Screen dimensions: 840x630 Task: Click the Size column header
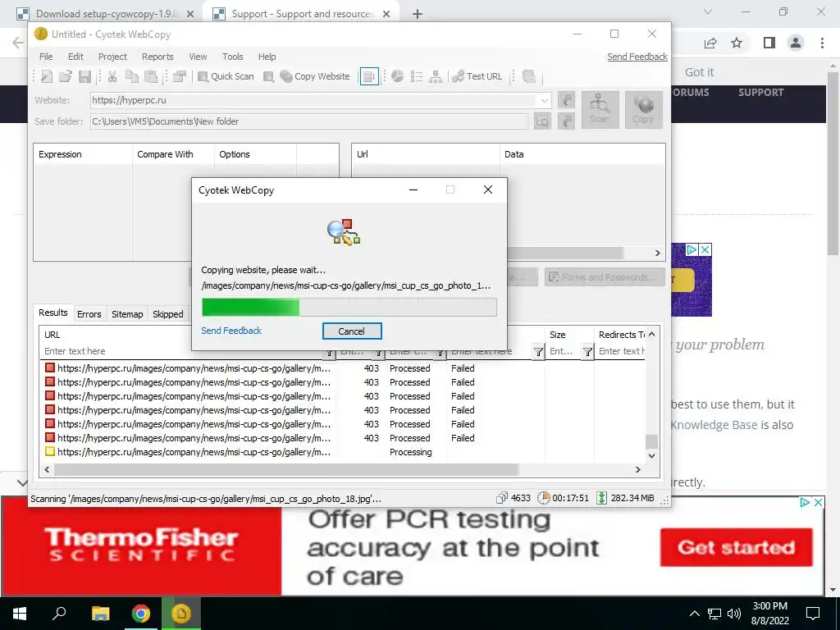pos(569,335)
